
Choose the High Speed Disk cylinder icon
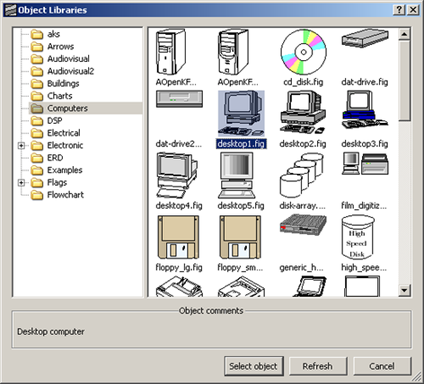358,237
